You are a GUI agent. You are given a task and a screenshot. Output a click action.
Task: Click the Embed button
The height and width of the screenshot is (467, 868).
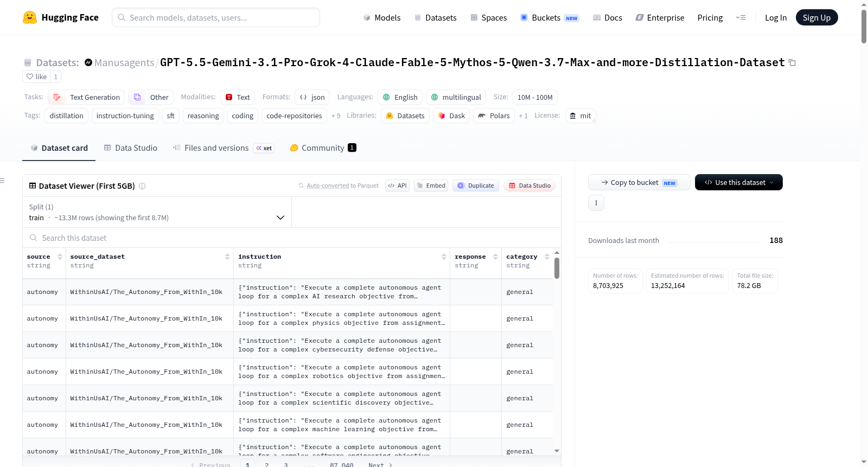(x=431, y=185)
